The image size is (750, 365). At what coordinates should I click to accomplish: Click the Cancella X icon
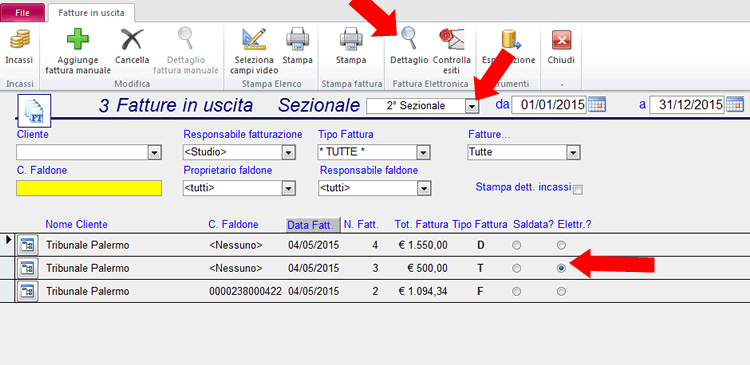[132, 39]
